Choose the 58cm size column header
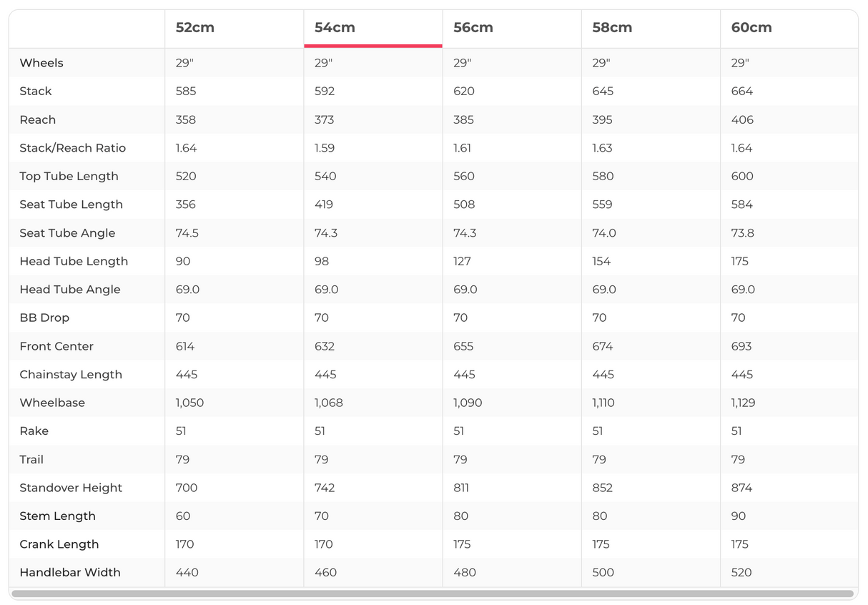868x605 pixels. click(612, 28)
